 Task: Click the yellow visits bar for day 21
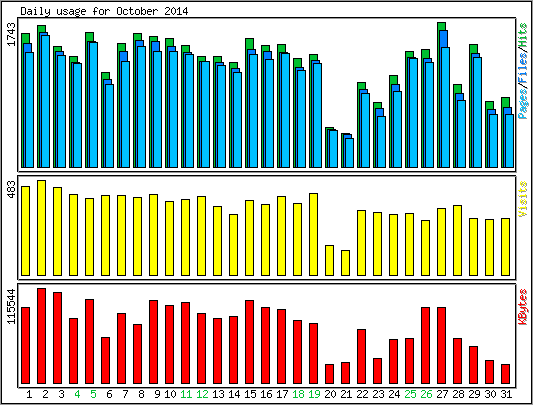(x=345, y=263)
